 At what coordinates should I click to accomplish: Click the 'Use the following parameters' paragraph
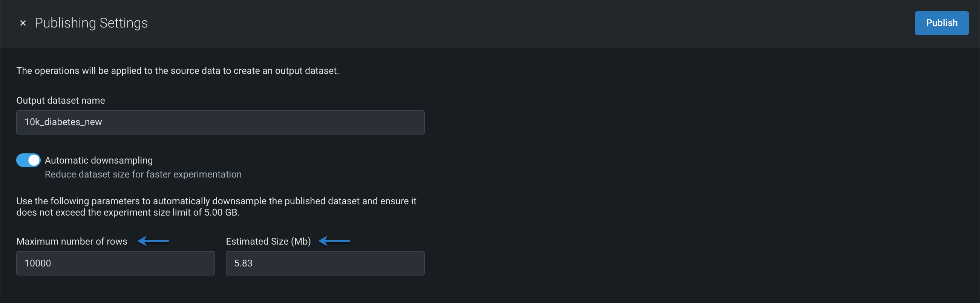(216, 207)
